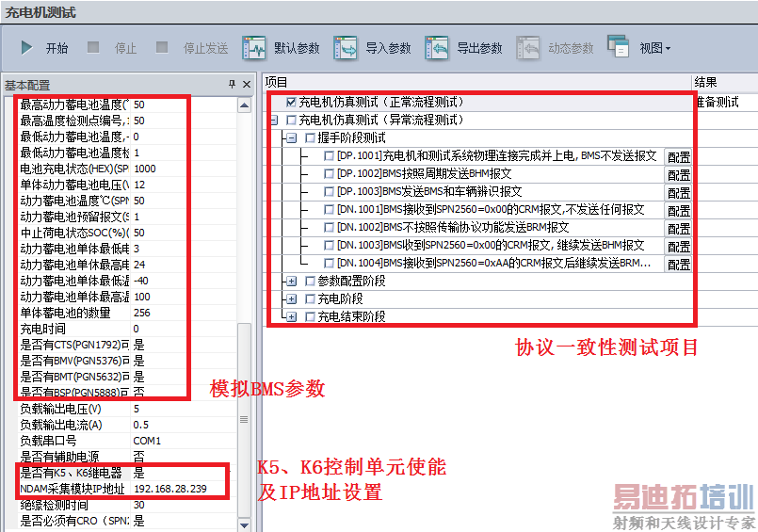758x532 pixels.
Task: Click 配置 button for DP.1002
Action: (x=678, y=174)
